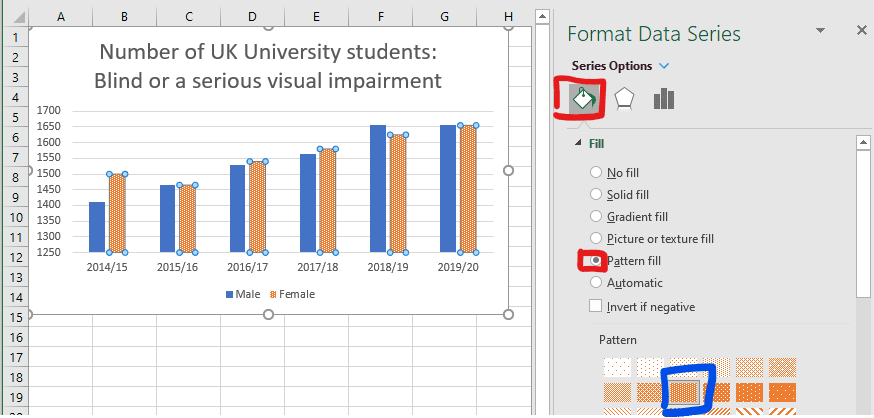The height and width of the screenshot is (418, 874).
Task: Close the Format Data Series pane
Action: pos(862,31)
